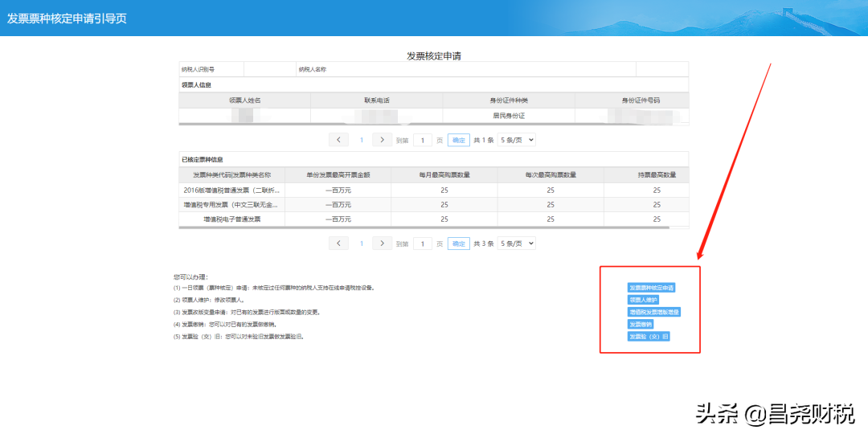Open the 5条/页 dropdown under 已核定票种信息
868x438 pixels.
(516, 244)
